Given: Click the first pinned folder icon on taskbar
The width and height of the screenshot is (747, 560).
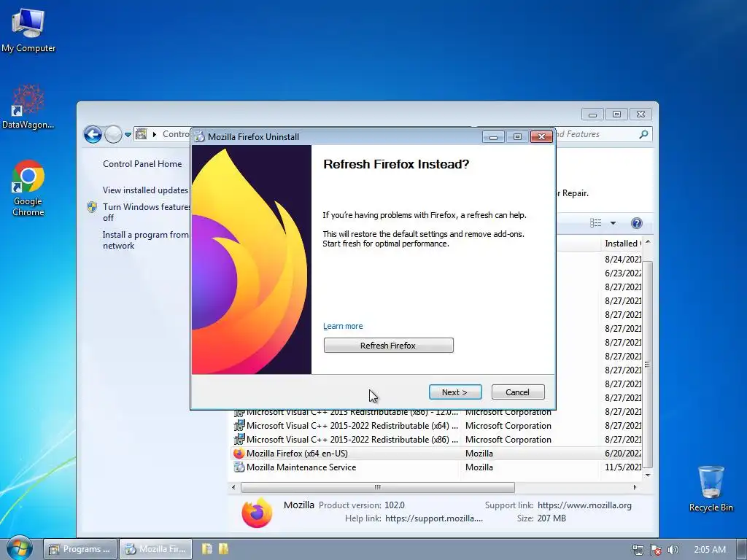Looking at the screenshot, I should 206,549.
